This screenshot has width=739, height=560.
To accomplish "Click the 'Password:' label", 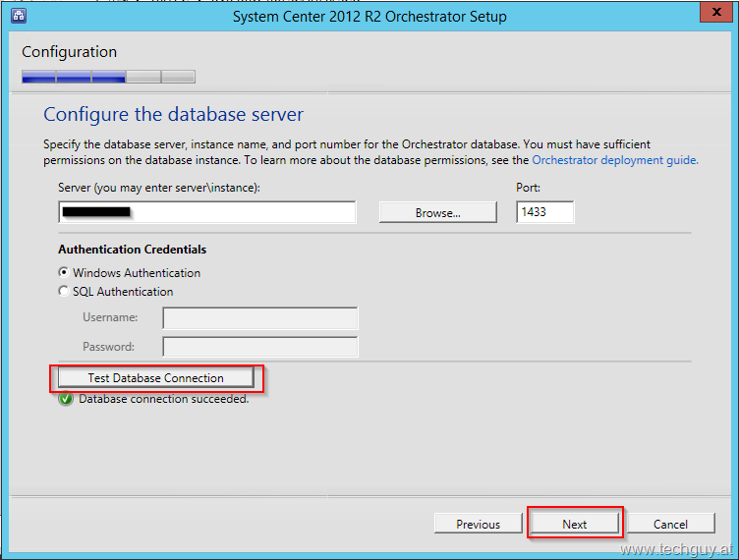I will tap(108, 347).
